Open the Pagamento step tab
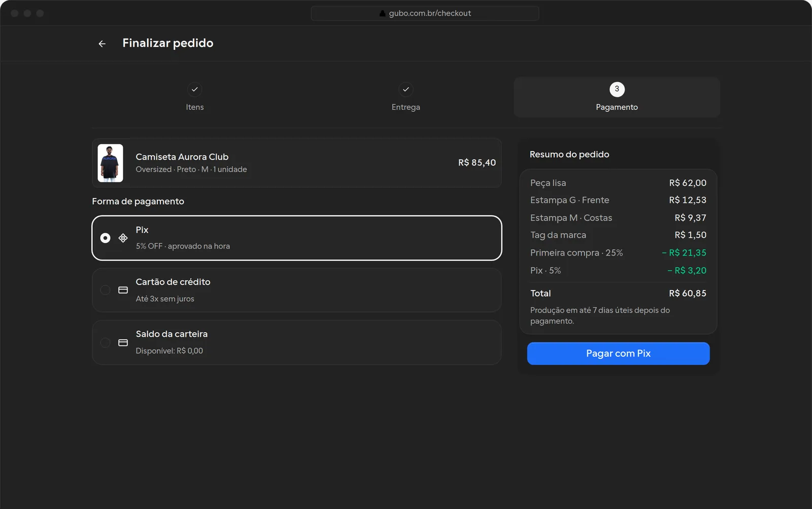This screenshot has height=509, width=812. tap(617, 98)
